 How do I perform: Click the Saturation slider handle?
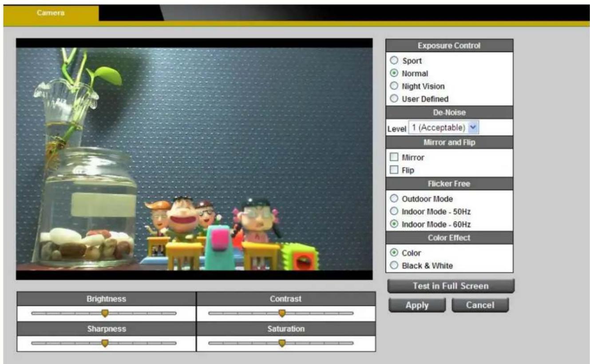(281, 343)
